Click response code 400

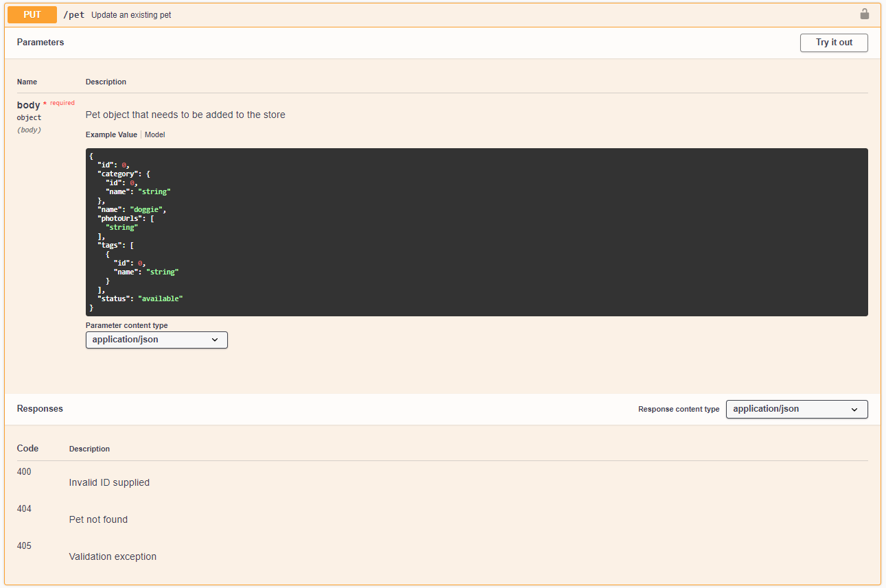pyautogui.click(x=24, y=471)
